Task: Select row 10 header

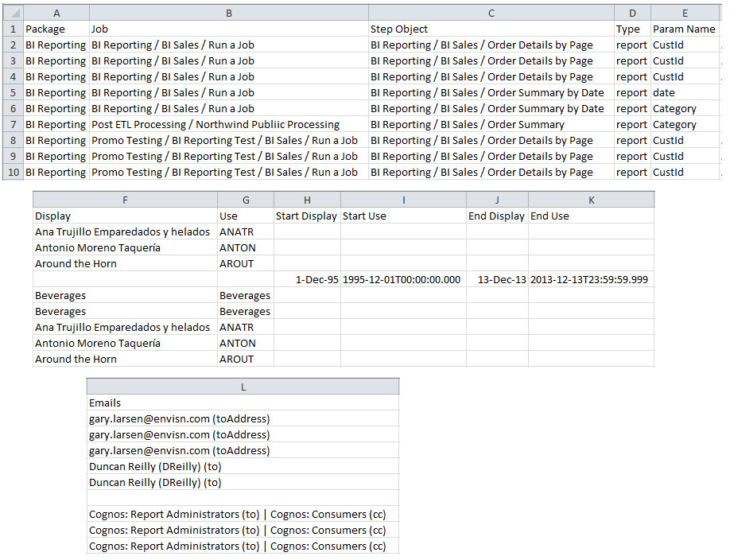Action: (13, 173)
